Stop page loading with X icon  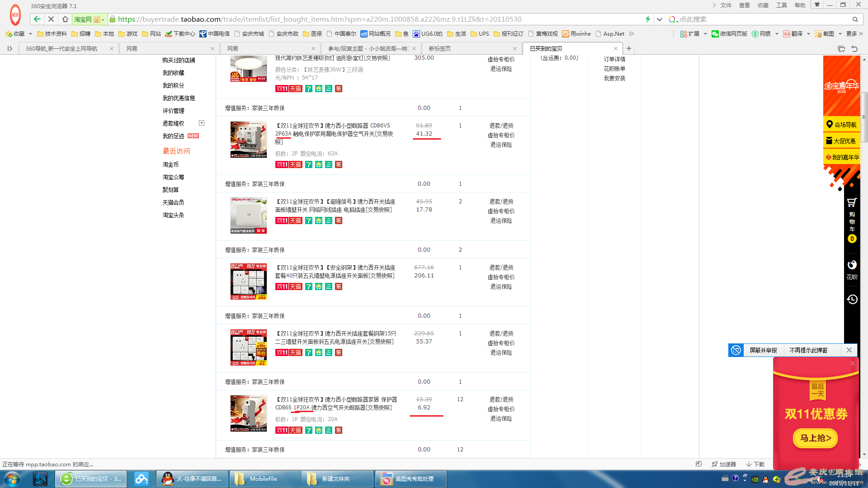click(x=51, y=19)
